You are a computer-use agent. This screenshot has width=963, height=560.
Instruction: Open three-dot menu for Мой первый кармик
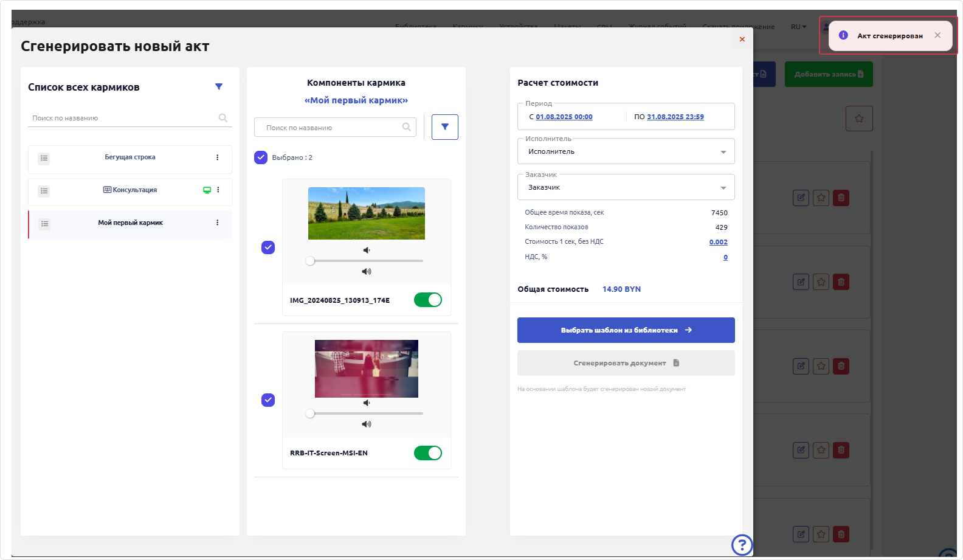[x=217, y=223]
